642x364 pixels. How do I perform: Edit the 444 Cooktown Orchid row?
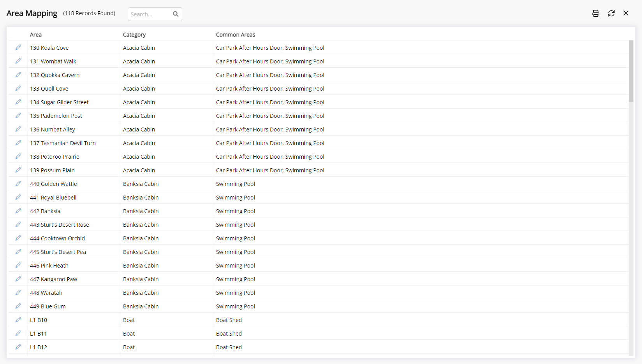[18, 238]
